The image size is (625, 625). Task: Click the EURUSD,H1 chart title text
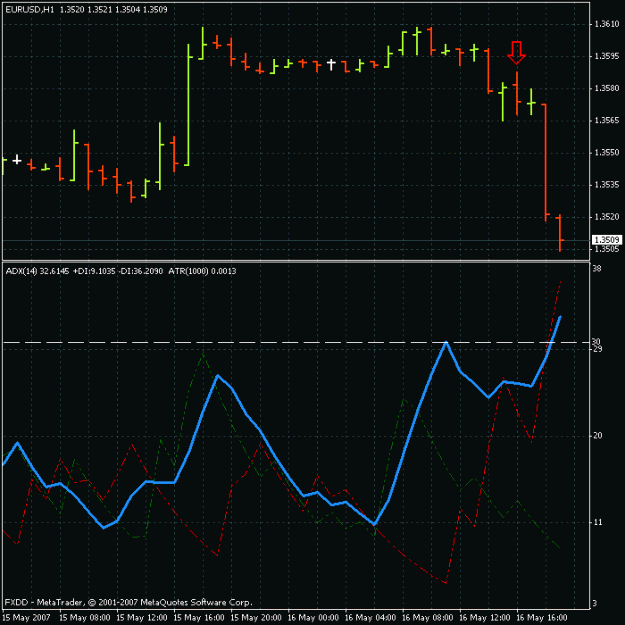[29, 10]
